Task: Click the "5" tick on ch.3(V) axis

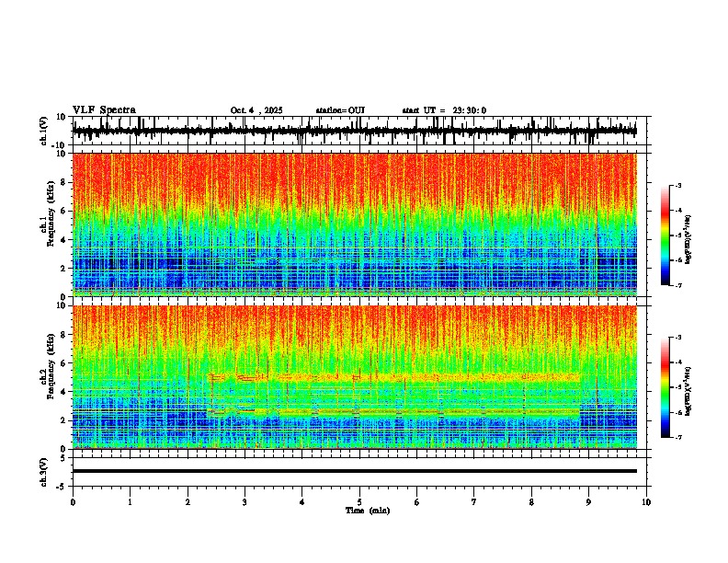Action: click(63, 457)
